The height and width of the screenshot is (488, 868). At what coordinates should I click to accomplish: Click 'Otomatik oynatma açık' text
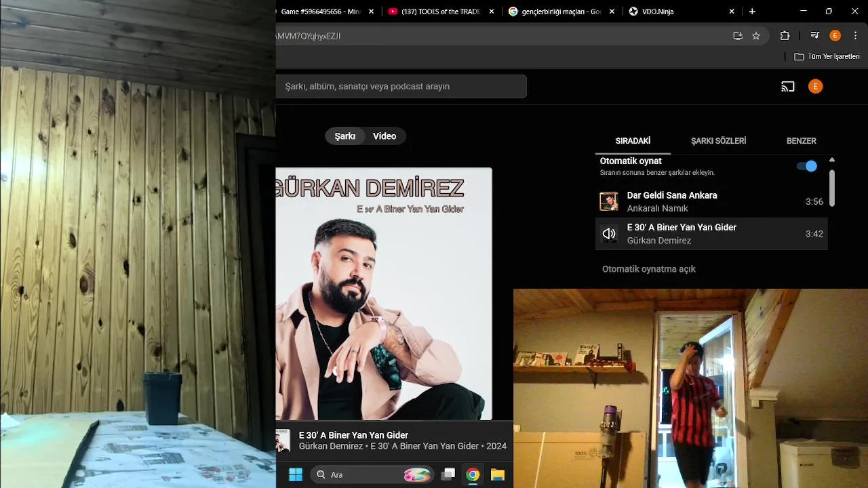pyautogui.click(x=649, y=269)
